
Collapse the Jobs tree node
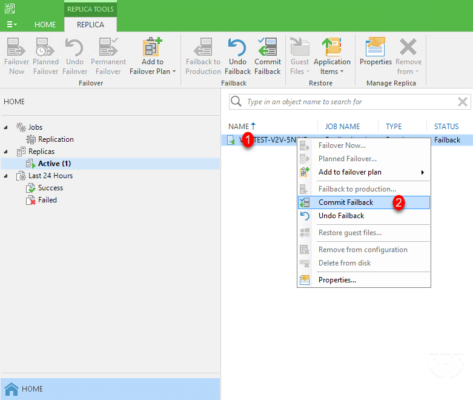tap(6, 127)
